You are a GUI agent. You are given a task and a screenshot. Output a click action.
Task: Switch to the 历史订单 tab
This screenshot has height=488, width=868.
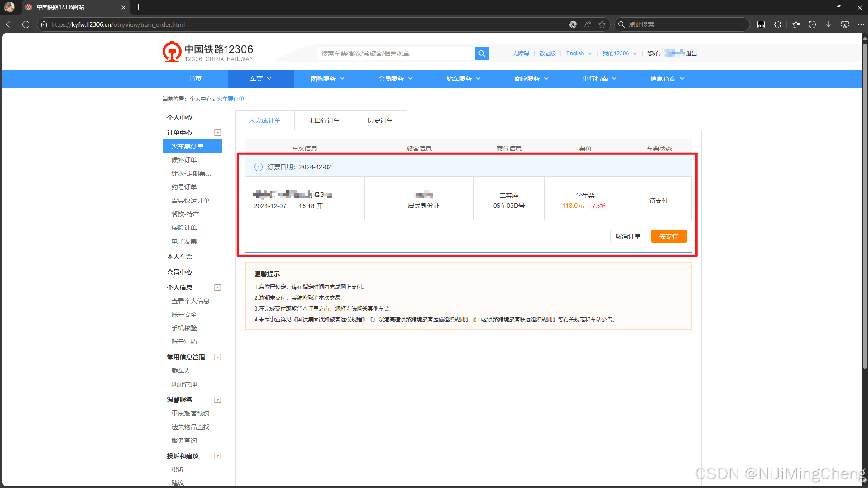[x=380, y=120]
